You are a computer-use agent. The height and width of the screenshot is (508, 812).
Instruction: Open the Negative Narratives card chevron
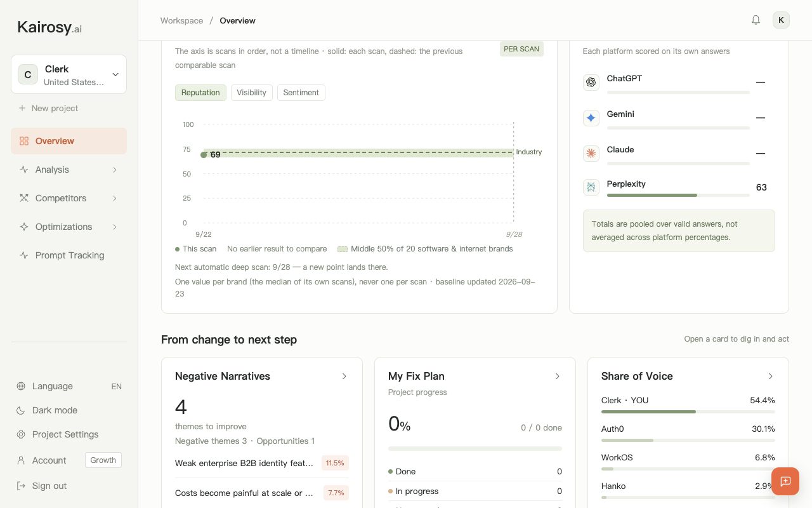coord(344,377)
